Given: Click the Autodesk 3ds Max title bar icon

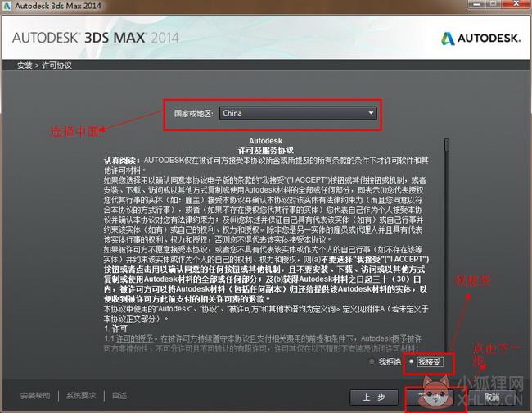Looking at the screenshot, I should [7, 6].
